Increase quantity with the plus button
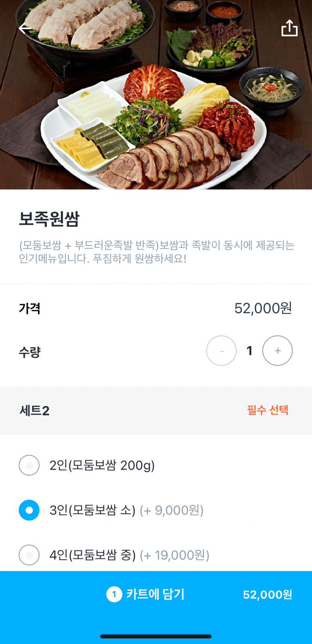Image resolution: width=312 pixels, height=644 pixels. pos(277,350)
